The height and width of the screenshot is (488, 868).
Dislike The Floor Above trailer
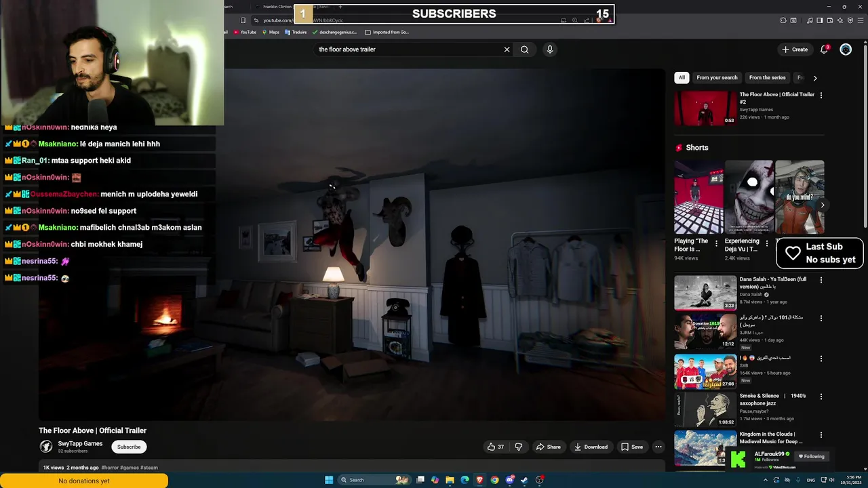(x=519, y=447)
